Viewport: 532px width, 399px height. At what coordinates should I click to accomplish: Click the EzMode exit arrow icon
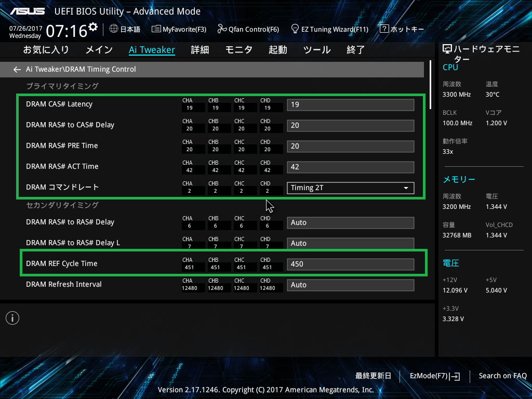[x=455, y=376]
